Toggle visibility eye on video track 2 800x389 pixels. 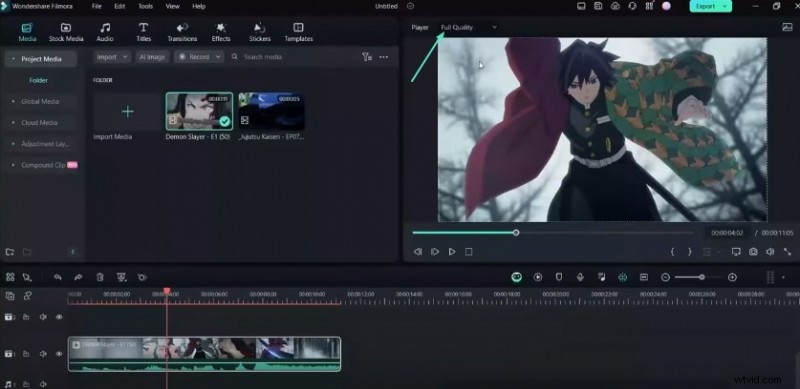[59, 317]
